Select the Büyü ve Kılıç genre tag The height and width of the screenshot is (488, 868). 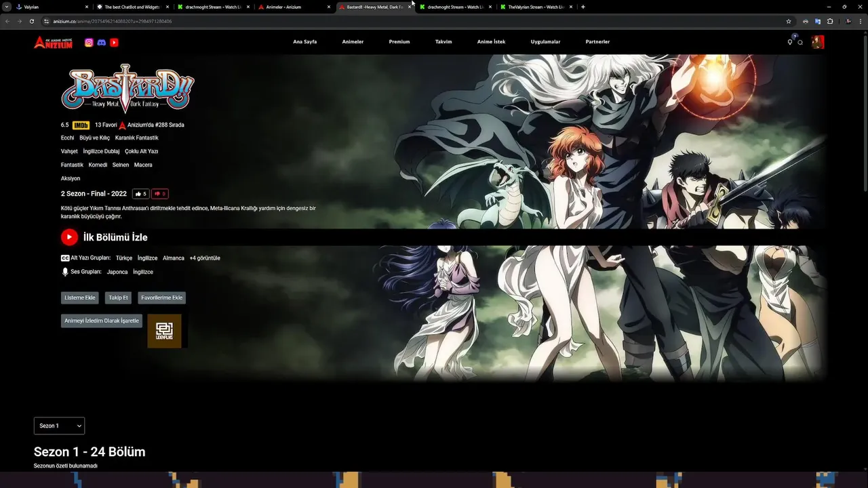tap(94, 138)
